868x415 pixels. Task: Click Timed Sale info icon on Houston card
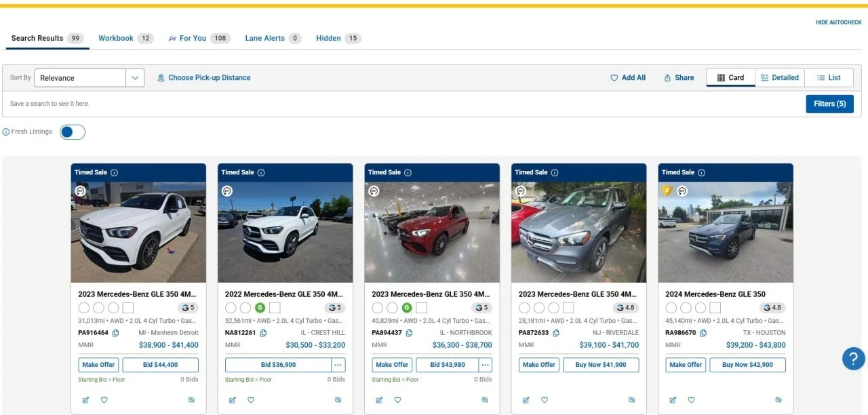click(x=701, y=173)
